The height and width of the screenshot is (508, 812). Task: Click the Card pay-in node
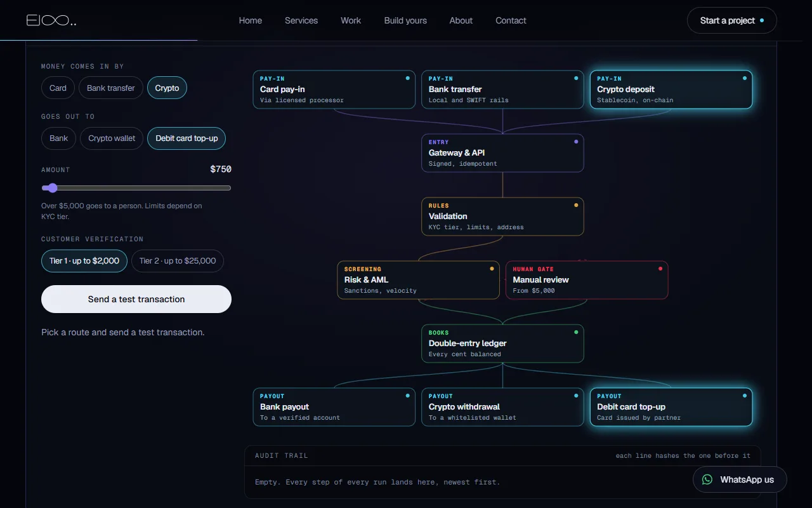334,90
